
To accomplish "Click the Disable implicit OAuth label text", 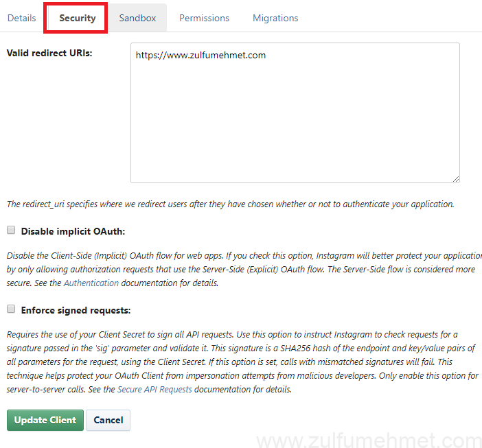I will (73, 231).
